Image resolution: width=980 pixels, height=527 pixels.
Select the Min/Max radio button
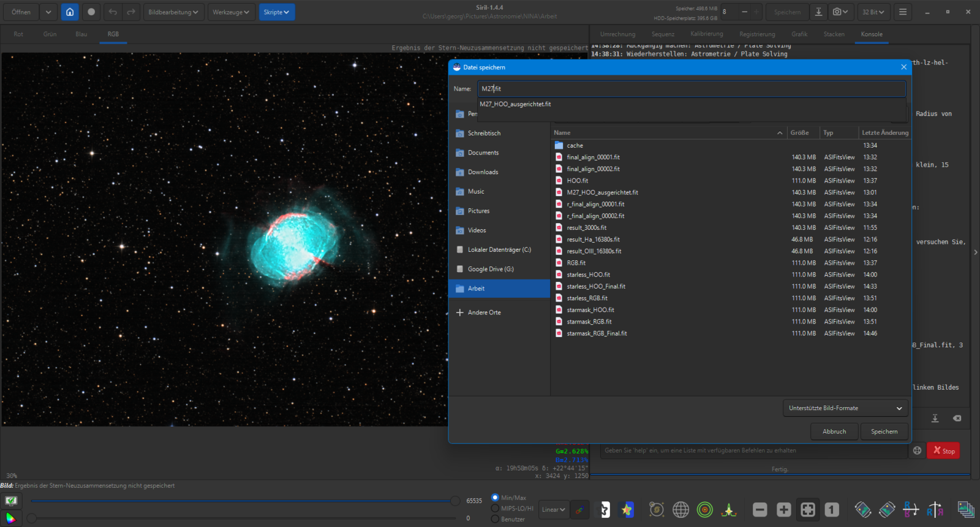point(495,498)
